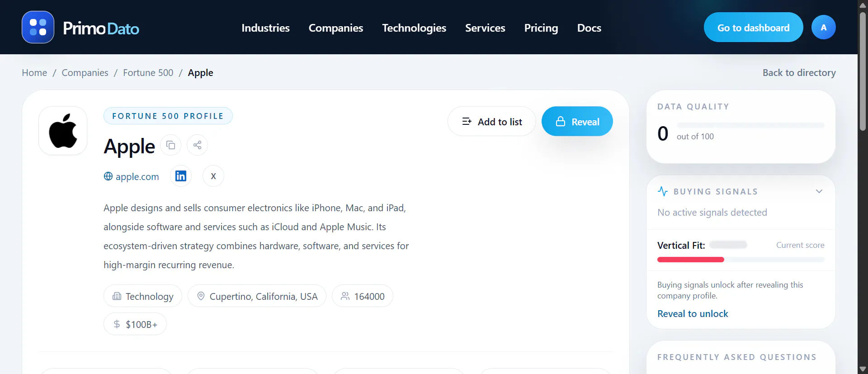The image size is (868, 374).
Task: Click the 164000 employees tag
Action: (363, 296)
